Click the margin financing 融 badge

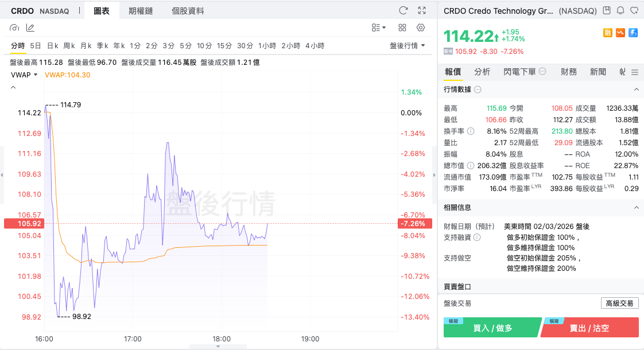(x=608, y=33)
